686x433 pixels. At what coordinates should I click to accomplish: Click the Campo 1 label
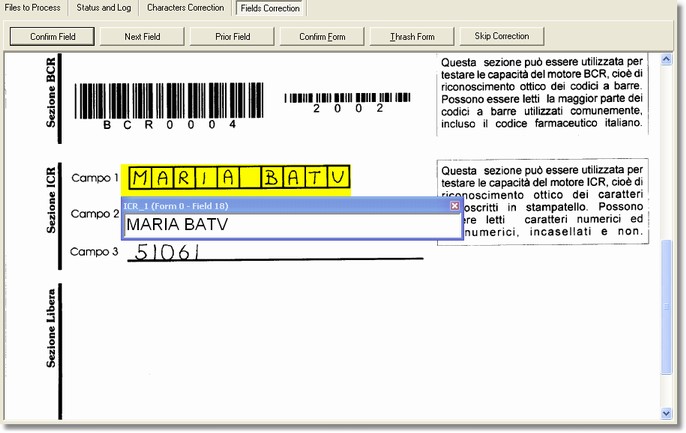95,178
